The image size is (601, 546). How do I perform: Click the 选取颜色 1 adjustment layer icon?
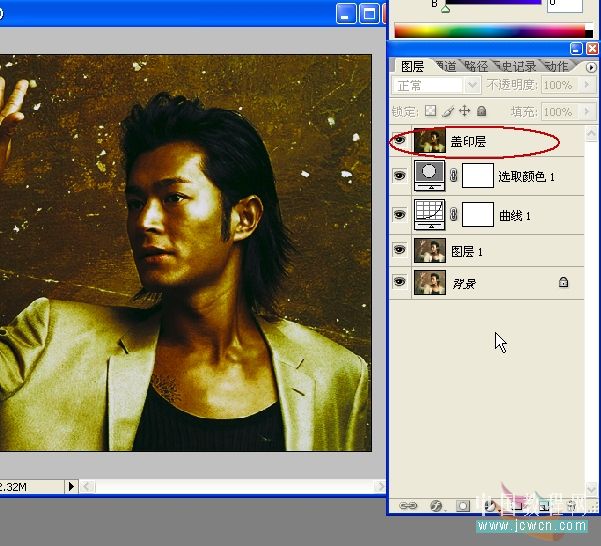pyautogui.click(x=430, y=175)
